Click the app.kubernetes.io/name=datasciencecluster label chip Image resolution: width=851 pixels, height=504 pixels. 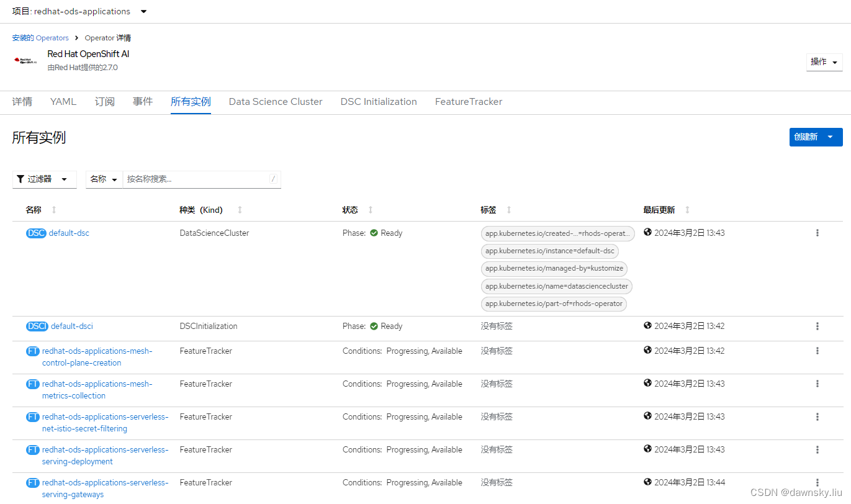click(x=557, y=286)
